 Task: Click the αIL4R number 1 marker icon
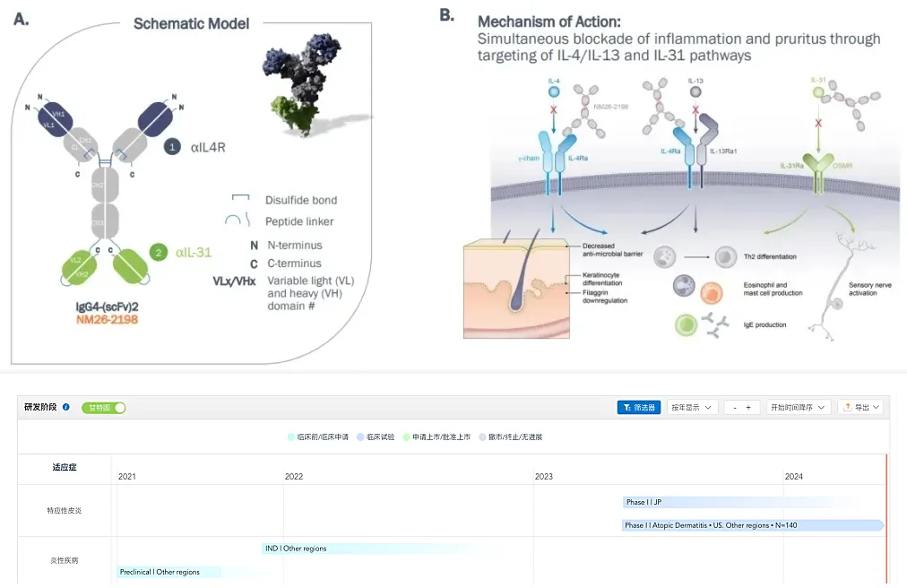172,147
